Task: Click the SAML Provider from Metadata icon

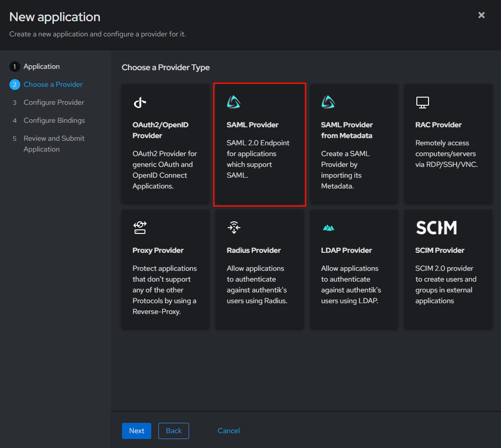Action: (328, 102)
